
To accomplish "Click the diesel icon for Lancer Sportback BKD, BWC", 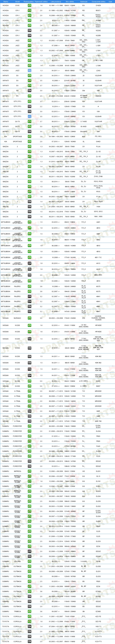I will (x=29, y=275).
